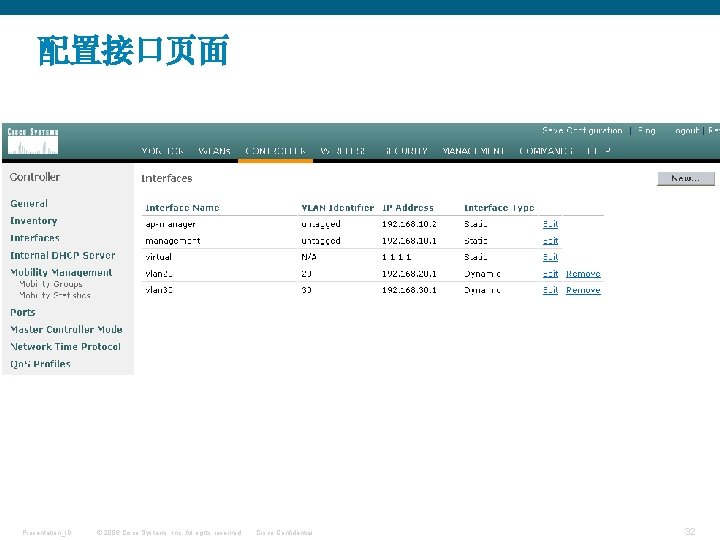Image resolution: width=720 pixels, height=540 pixels.
Task: Select IP address 192.168.10.1
Action: coord(409,241)
